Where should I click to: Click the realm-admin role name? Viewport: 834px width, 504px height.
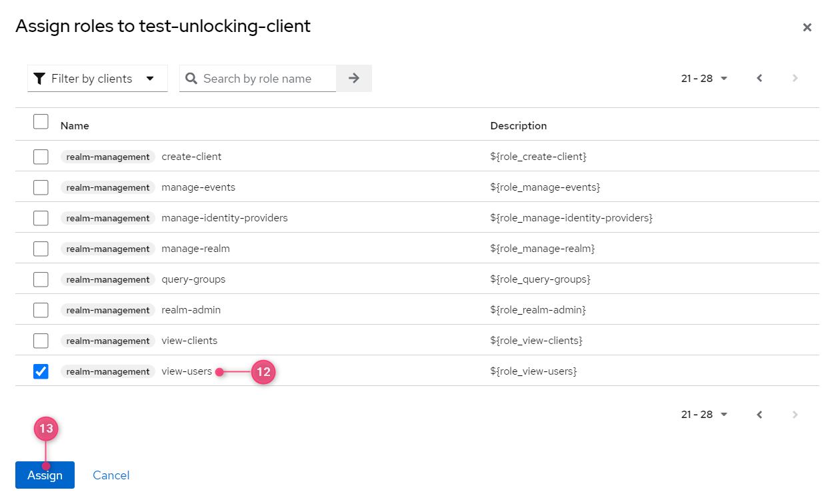click(x=191, y=310)
